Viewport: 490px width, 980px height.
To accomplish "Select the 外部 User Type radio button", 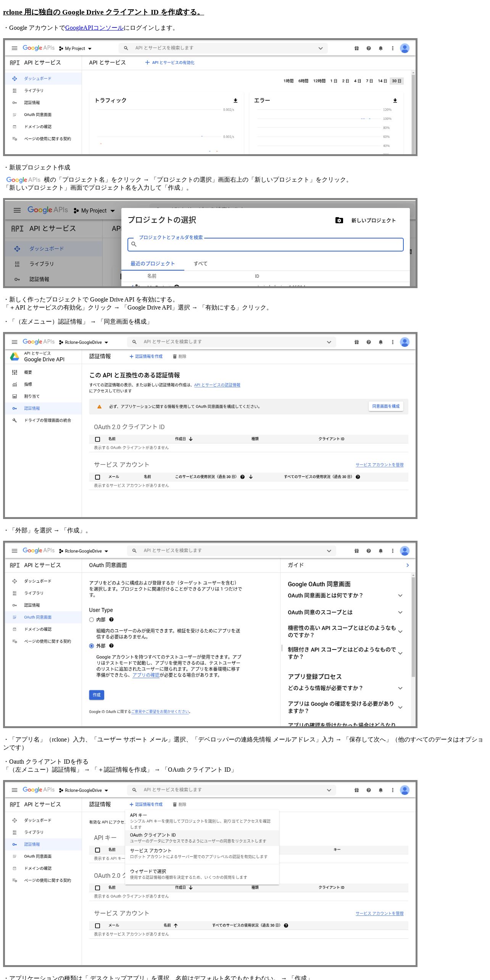I will coord(92,646).
